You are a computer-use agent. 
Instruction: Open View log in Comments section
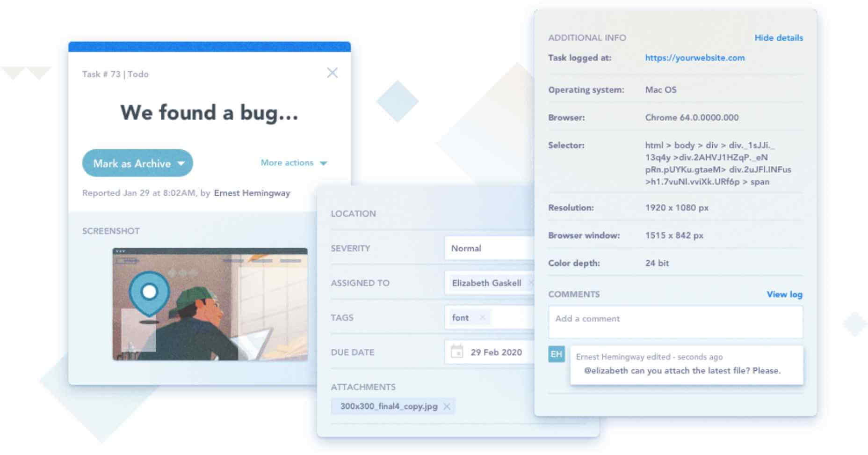(784, 294)
